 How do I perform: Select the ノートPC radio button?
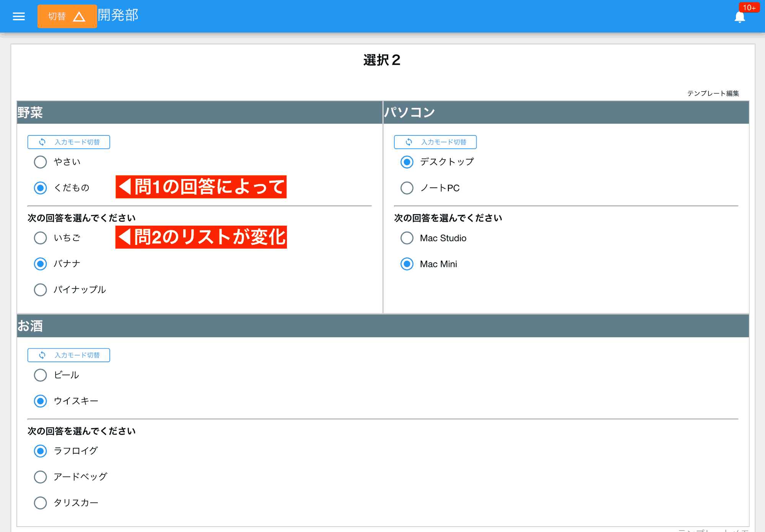(407, 188)
